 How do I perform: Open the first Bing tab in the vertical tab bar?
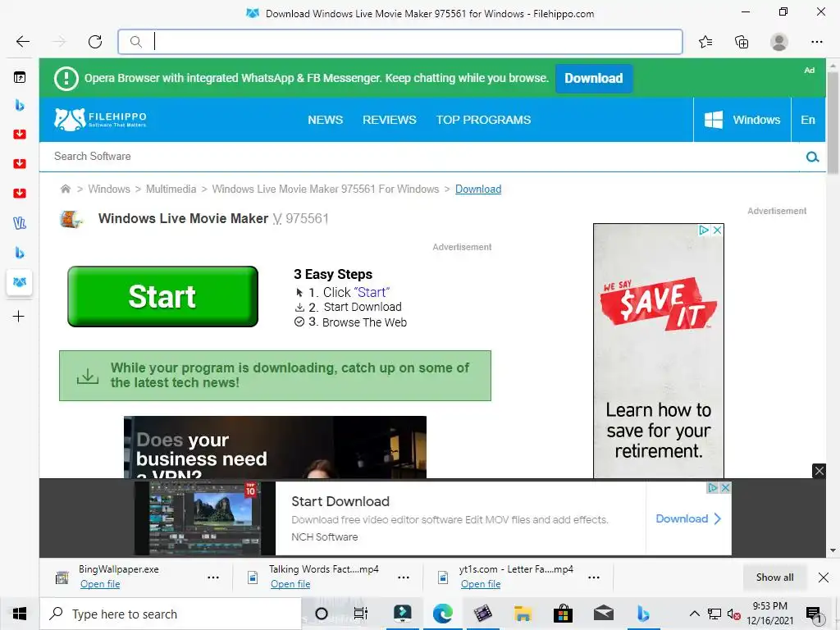(x=20, y=105)
